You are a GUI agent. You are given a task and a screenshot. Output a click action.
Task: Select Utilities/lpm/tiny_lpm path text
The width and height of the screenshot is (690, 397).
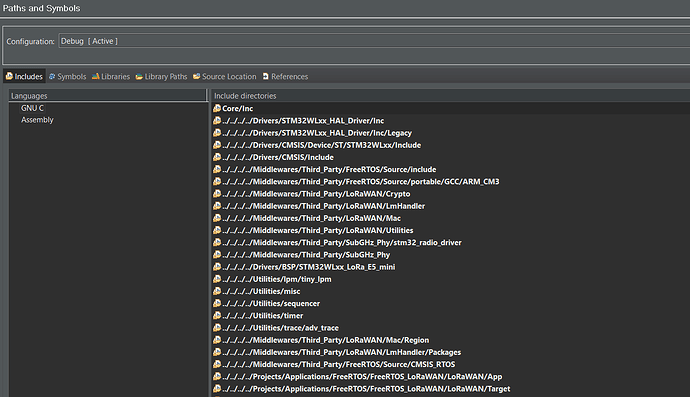277,279
